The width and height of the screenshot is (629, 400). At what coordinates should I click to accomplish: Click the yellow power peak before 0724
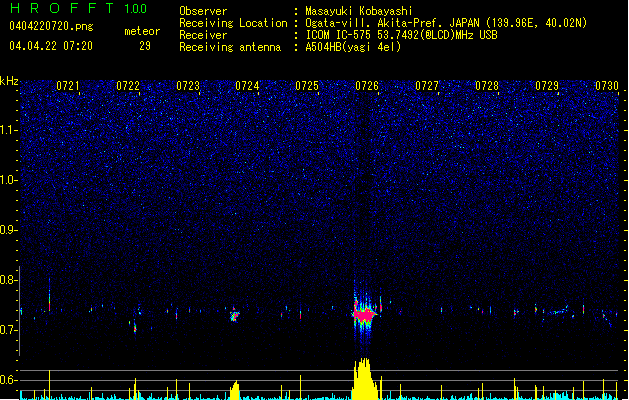[x=235, y=391]
